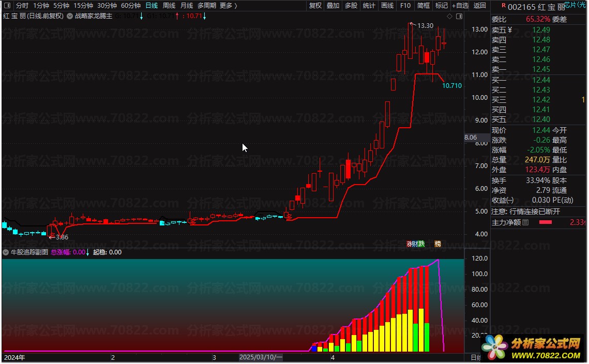Image resolution: width=589 pixels, height=364 pixels.
Task: Click the 跌 green tag icon
Action: point(421,244)
